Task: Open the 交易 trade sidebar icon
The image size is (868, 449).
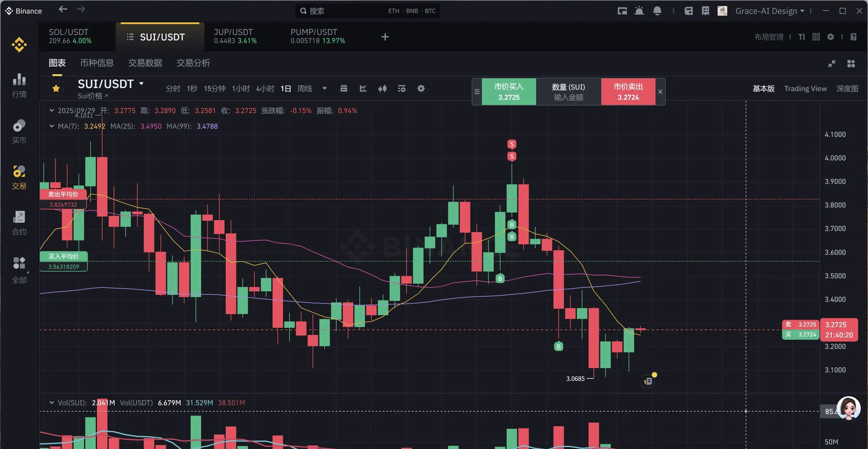Action: click(19, 177)
